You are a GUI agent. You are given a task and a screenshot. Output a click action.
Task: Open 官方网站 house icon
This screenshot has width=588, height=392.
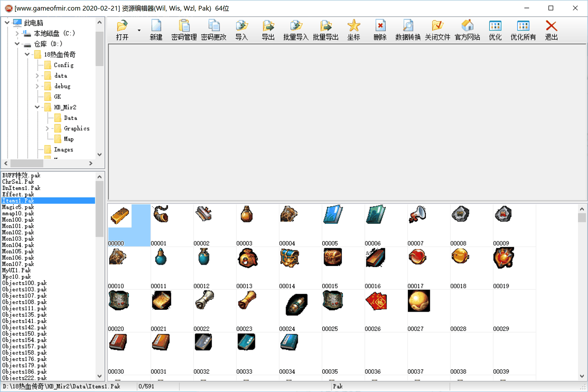(467, 30)
